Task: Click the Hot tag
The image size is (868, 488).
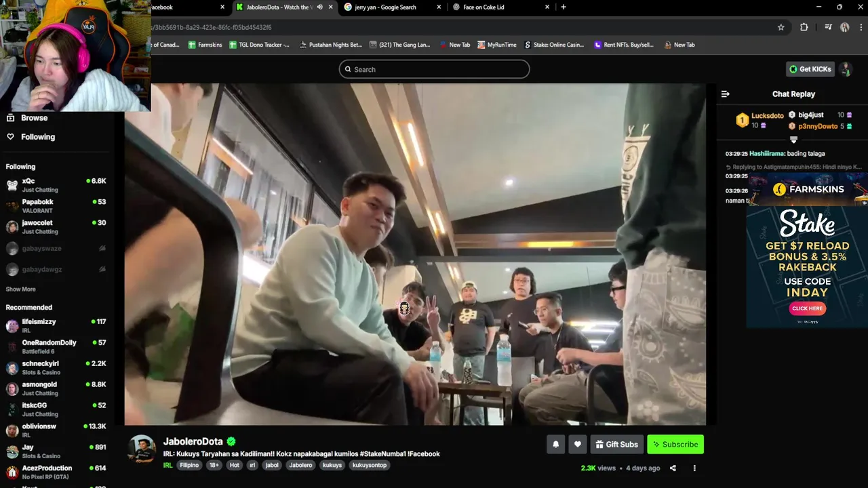Action: tap(235, 466)
